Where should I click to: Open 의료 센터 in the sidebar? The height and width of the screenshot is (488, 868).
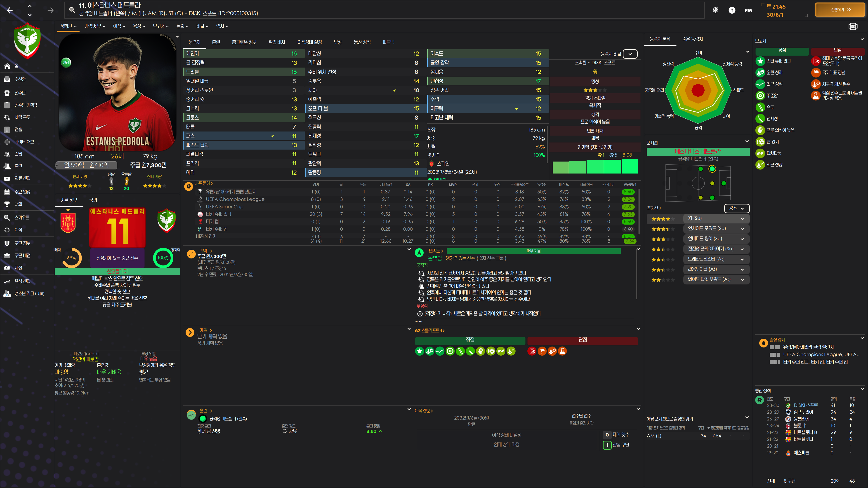22,178
